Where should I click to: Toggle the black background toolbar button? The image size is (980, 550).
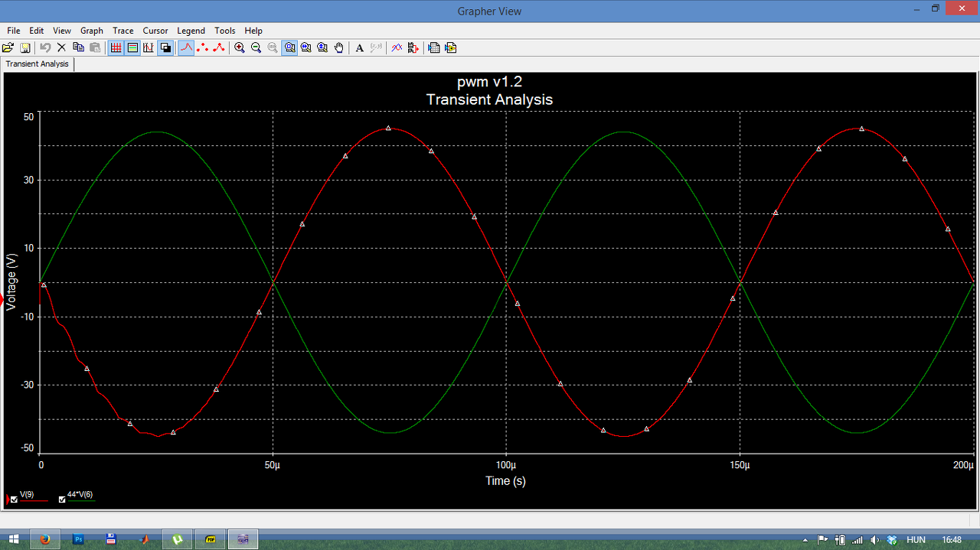pyautogui.click(x=165, y=47)
